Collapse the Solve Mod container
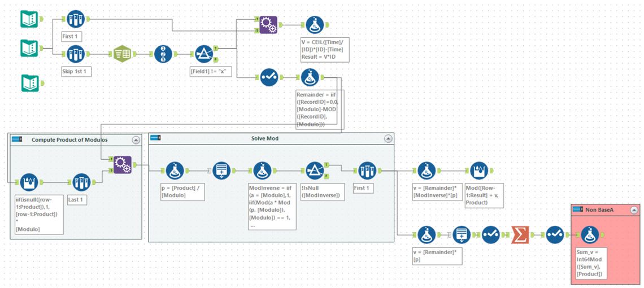Viewport: 644px width, 288px height. pos(388,138)
